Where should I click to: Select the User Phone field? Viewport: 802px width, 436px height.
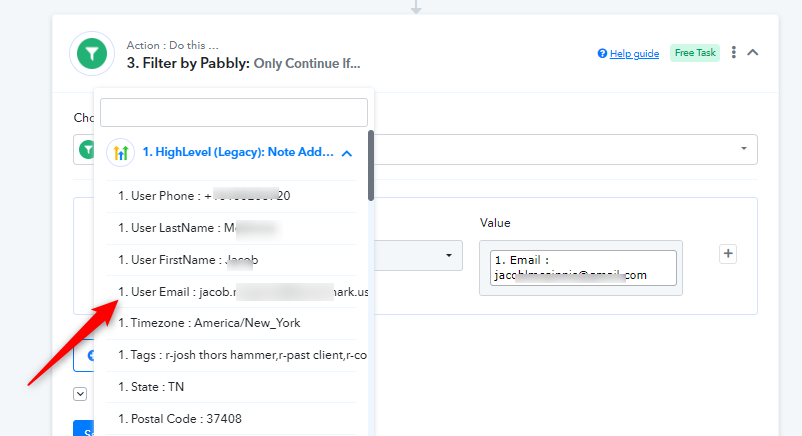[231, 196]
